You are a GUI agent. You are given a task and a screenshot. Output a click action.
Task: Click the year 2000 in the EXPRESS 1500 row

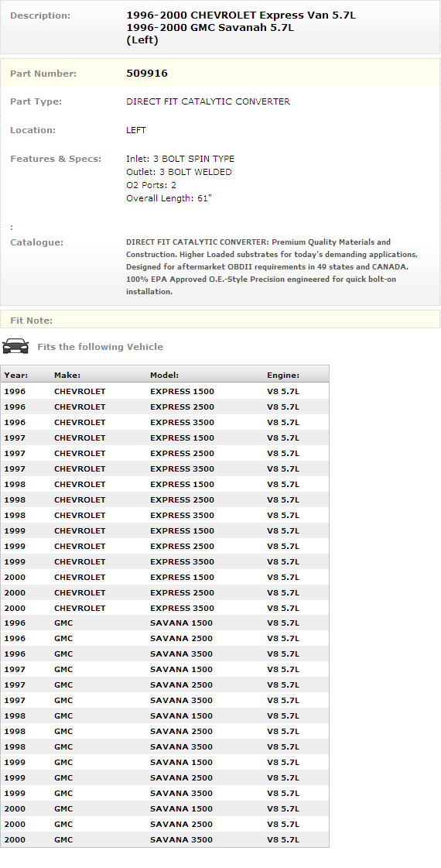click(x=15, y=578)
